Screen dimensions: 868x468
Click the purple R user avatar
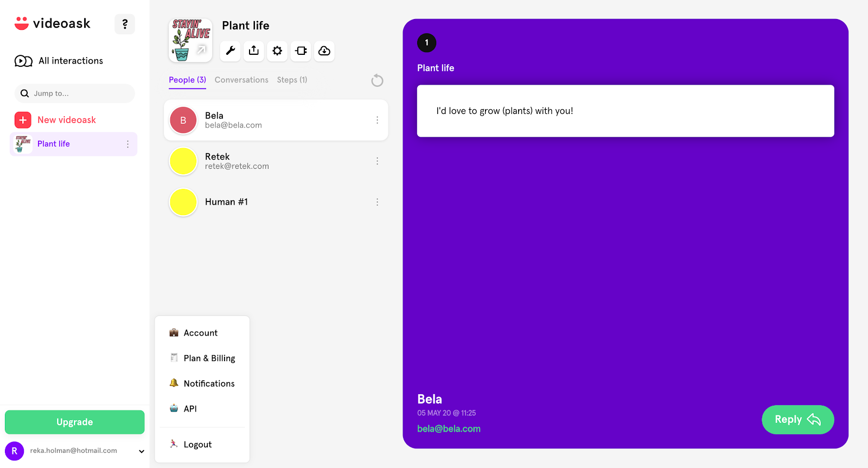pyautogui.click(x=15, y=451)
